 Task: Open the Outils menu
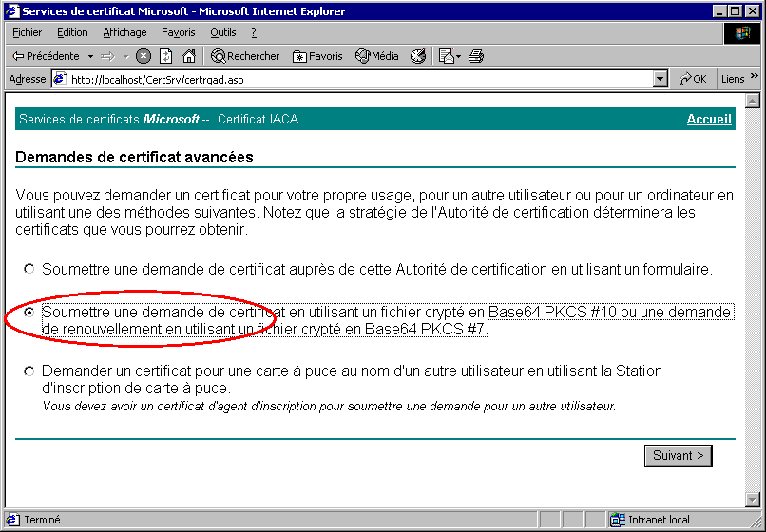[223, 32]
